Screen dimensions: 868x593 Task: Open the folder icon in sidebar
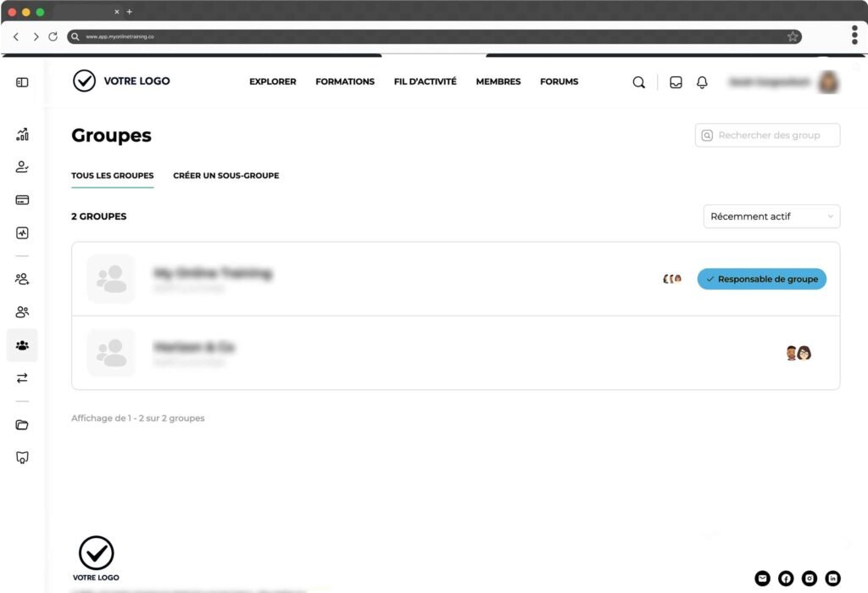pyautogui.click(x=22, y=425)
